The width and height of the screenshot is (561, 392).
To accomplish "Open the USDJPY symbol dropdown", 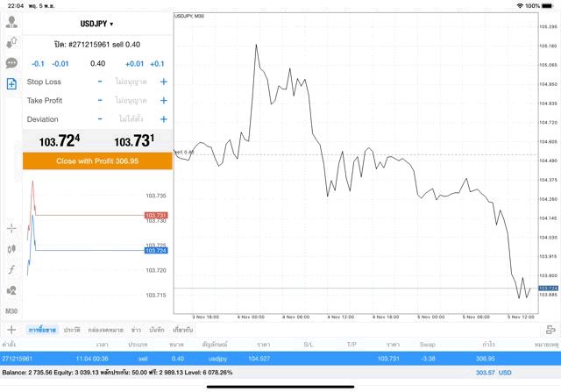I will pyautogui.click(x=96, y=24).
